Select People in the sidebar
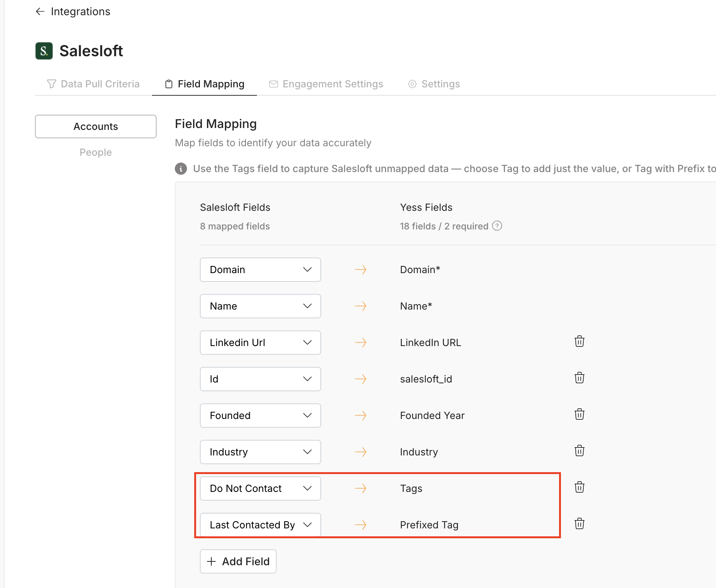The width and height of the screenshot is (716, 588). 96,152
